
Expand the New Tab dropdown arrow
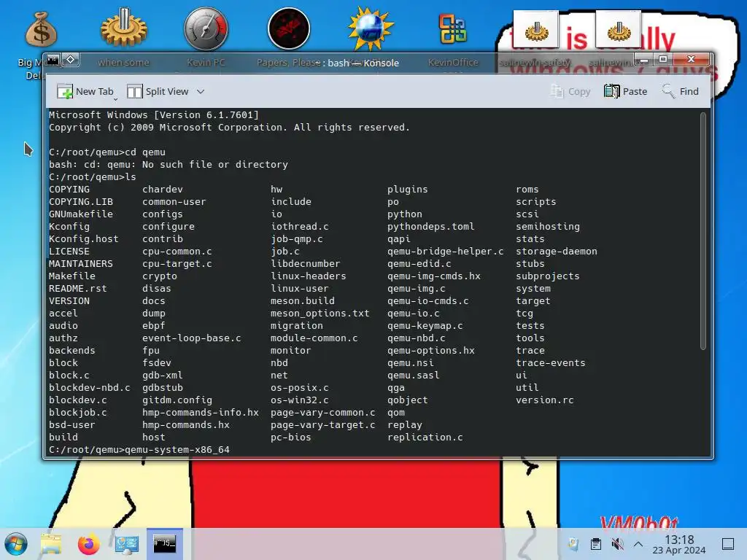point(115,99)
